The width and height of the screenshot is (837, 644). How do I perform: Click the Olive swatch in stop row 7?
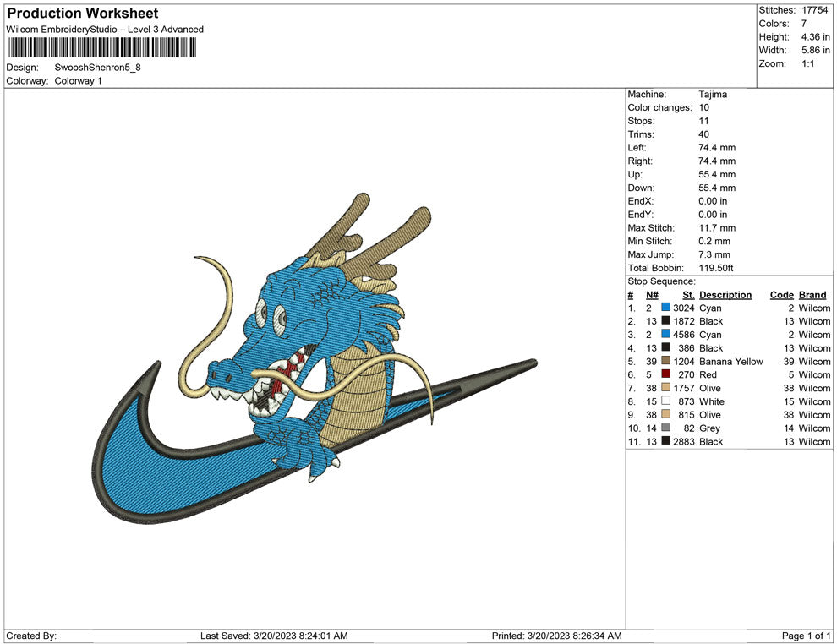[x=666, y=388]
